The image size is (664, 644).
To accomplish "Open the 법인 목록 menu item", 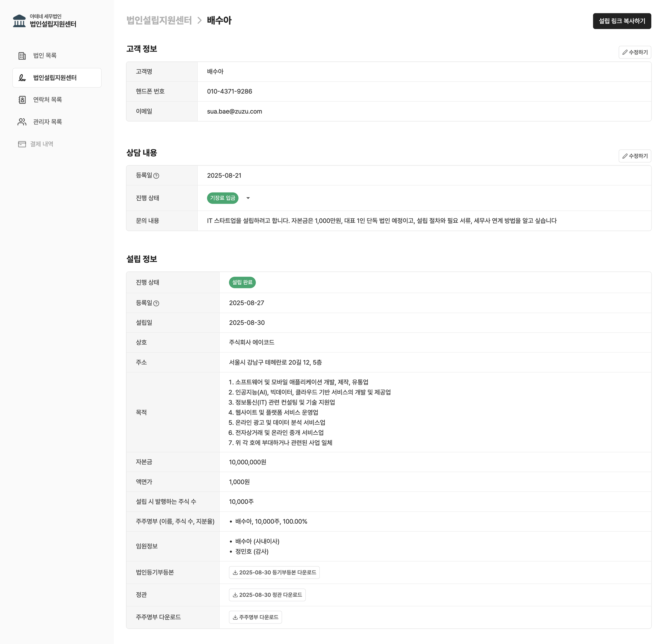I will pyautogui.click(x=45, y=56).
